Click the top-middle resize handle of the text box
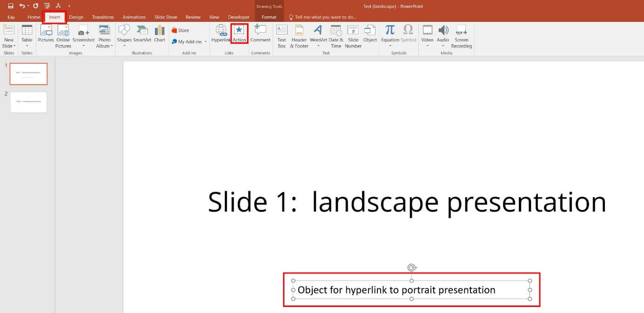Screen dimensions: 644x313 tap(412, 280)
